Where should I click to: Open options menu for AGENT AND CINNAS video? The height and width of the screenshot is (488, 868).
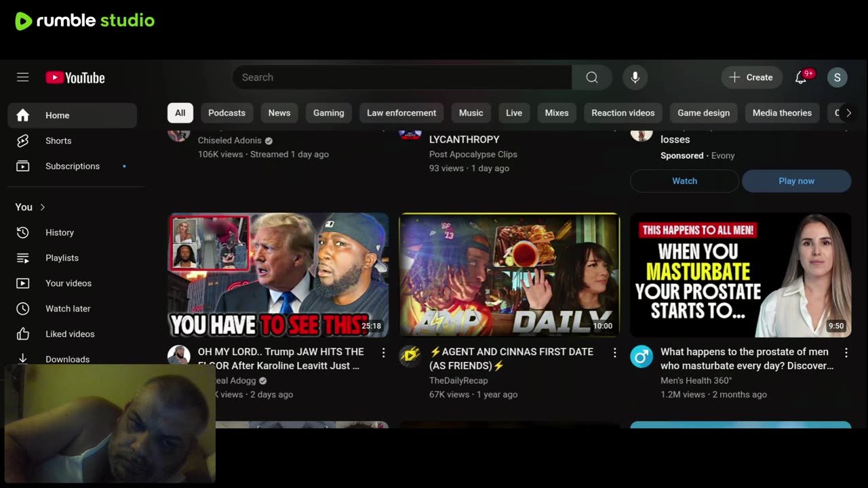pos(614,352)
